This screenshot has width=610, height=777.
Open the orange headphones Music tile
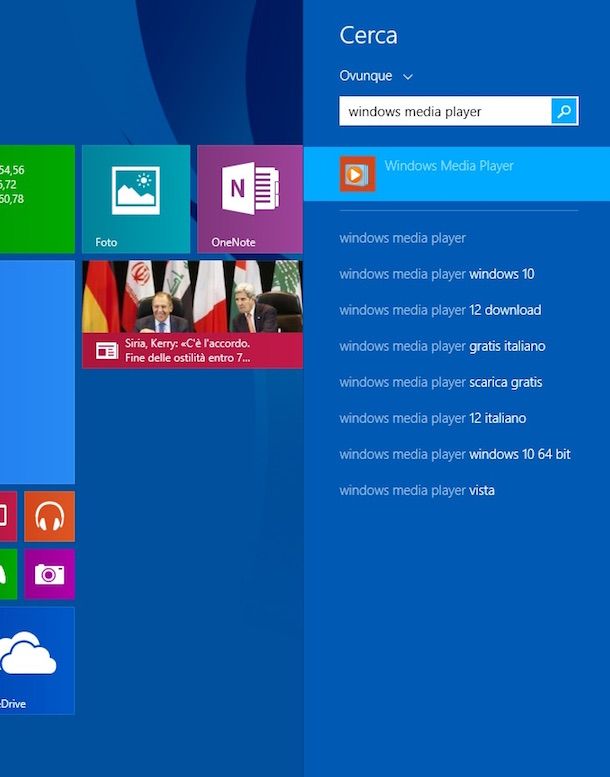click(x=50, y=516)
